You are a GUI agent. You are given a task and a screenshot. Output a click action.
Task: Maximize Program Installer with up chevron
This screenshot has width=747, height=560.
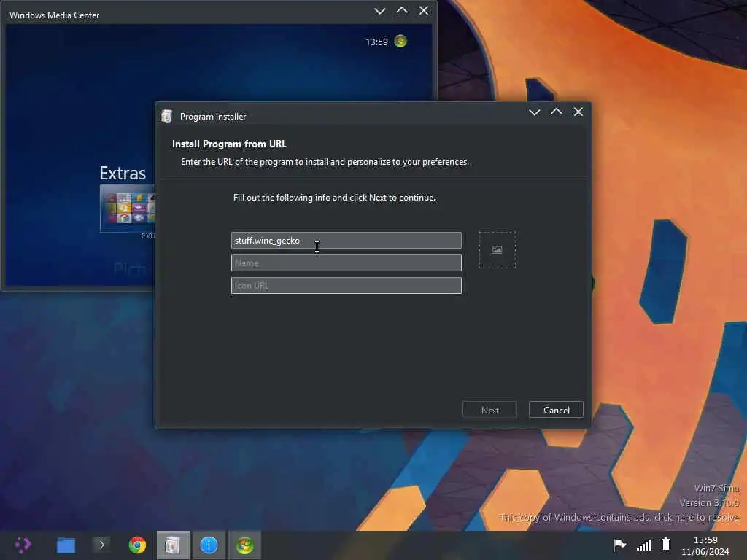(557, 112)
